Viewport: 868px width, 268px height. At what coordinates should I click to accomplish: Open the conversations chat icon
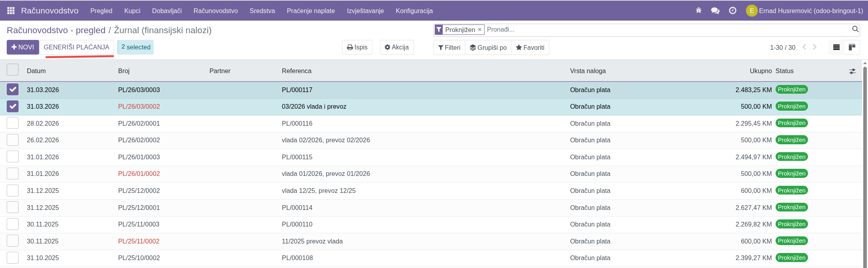pyautogui.click(x=715, y=11)
